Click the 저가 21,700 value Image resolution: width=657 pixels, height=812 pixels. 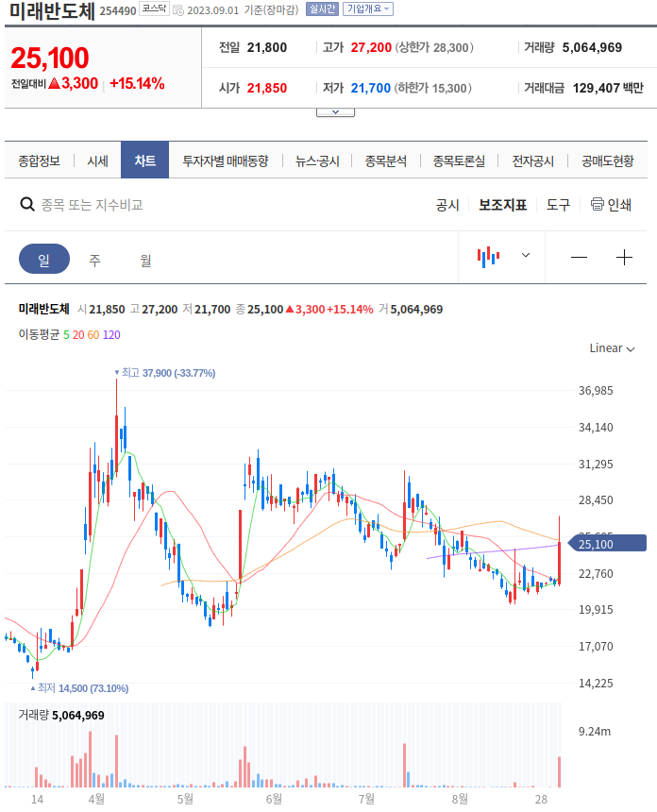(371, 88)
